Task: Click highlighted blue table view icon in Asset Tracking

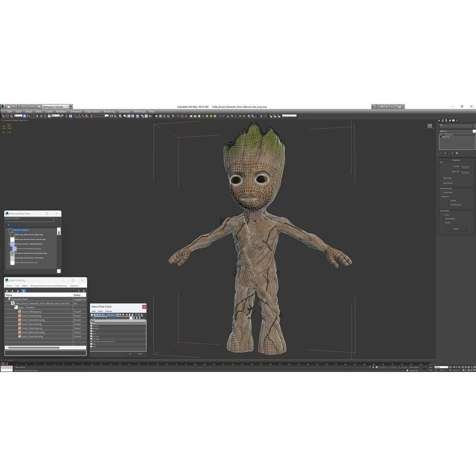Action: (24, 291)
